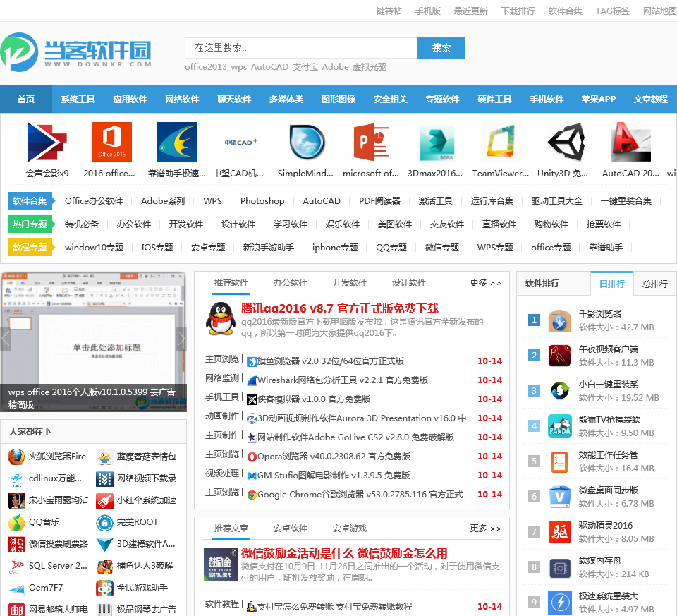Screen dimensions: 677x616
Task: Open the 会声会影x9 software icon
Action: 47,142
